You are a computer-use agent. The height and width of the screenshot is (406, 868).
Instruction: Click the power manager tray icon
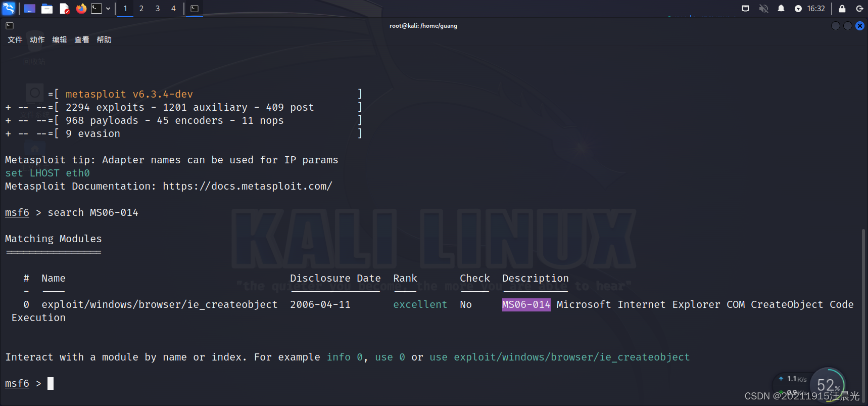(798, 9)
